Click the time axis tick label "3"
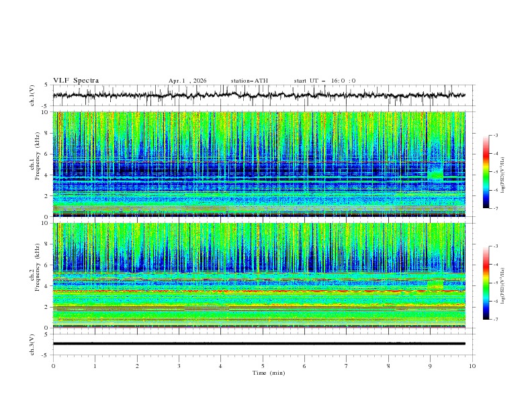The height and width of the screenshot is (411, 532). pyautogui.click(x=179, y=366)
